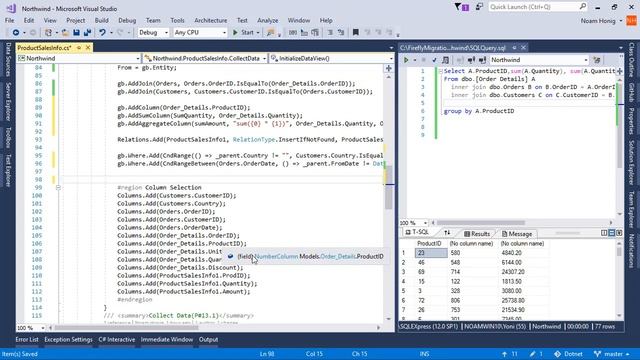Open the Debug configuration dropdown
Viewport: 640px width, 360px height.
[153, 32]
